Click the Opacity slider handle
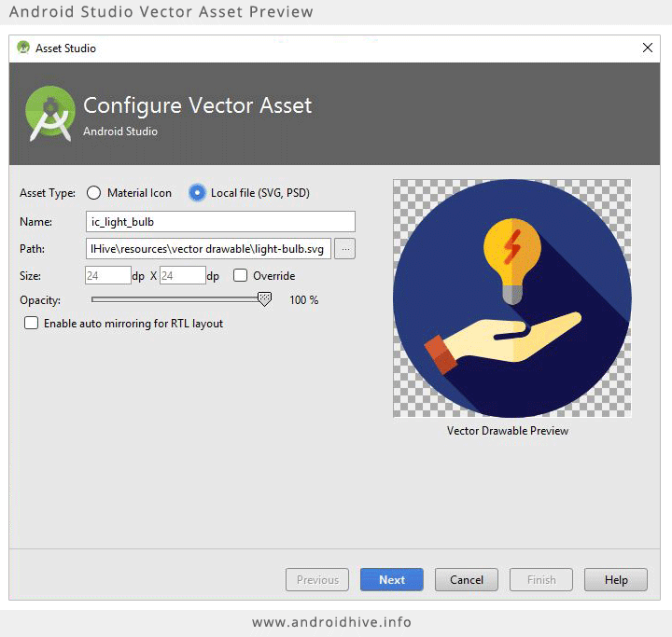This screenshot has width=672, height=637. coord(264,299)
